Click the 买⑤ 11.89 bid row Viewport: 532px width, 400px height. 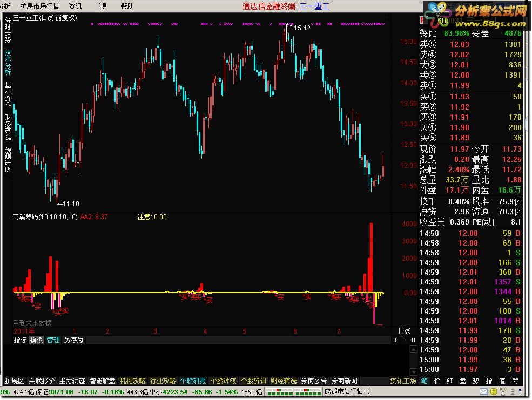point(470,138)
